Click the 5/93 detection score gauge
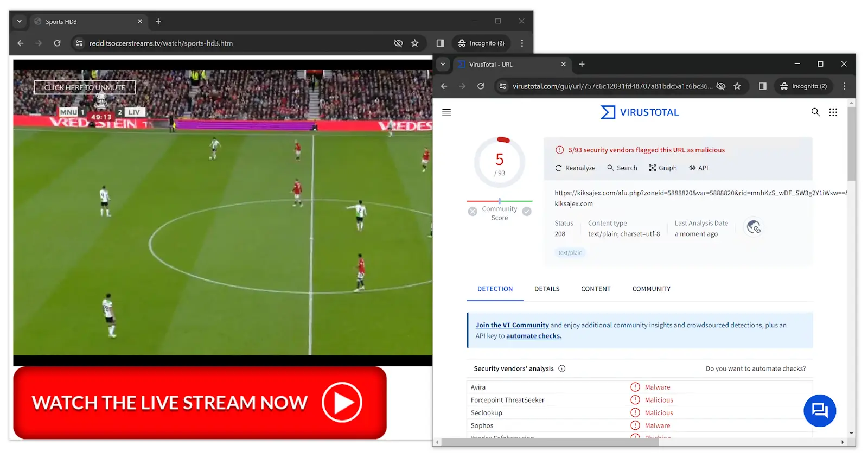868x458 pixels. [x=500, y=163]
